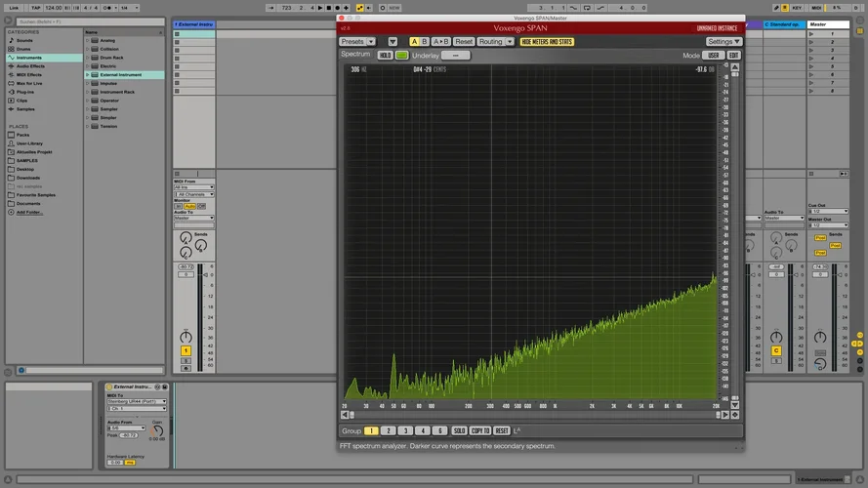Open the Settings menu in SPAN
Image resolution: width=868 pixels, height=488 pixels.
click(723, 42)
